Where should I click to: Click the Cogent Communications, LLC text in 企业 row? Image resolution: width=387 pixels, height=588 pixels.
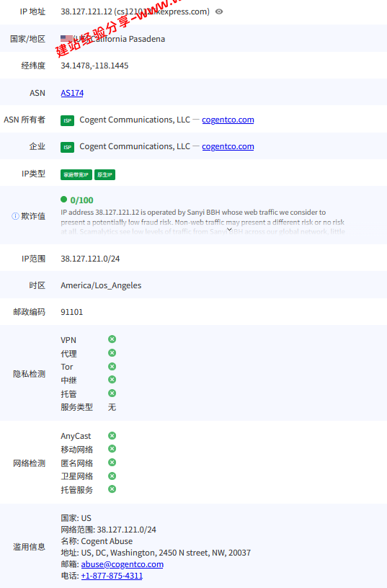pos(135,146)
